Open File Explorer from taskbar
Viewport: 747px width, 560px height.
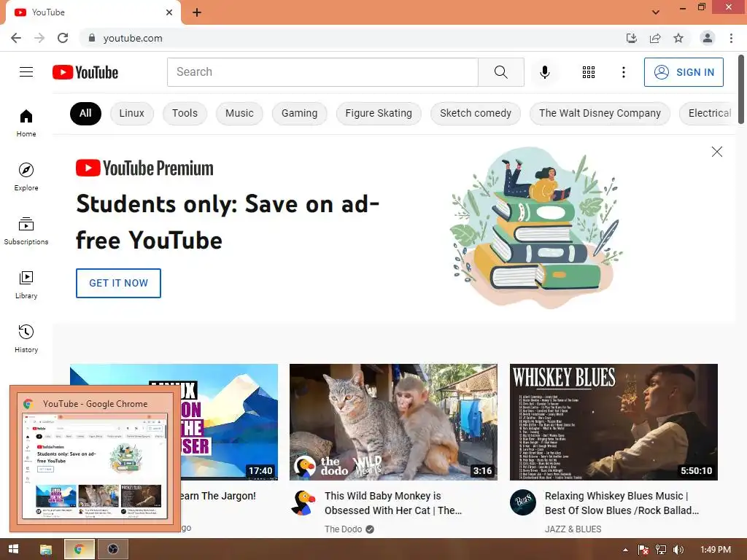[46, 550]
